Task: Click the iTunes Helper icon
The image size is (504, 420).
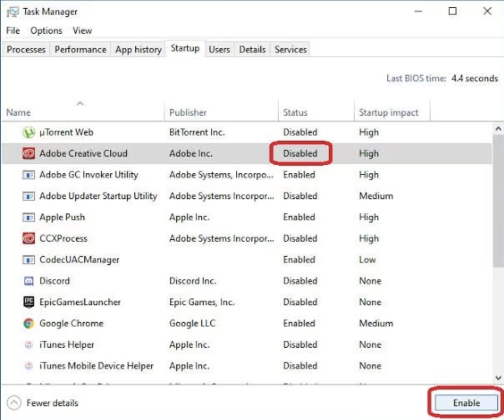Action: tap(28, 345)
